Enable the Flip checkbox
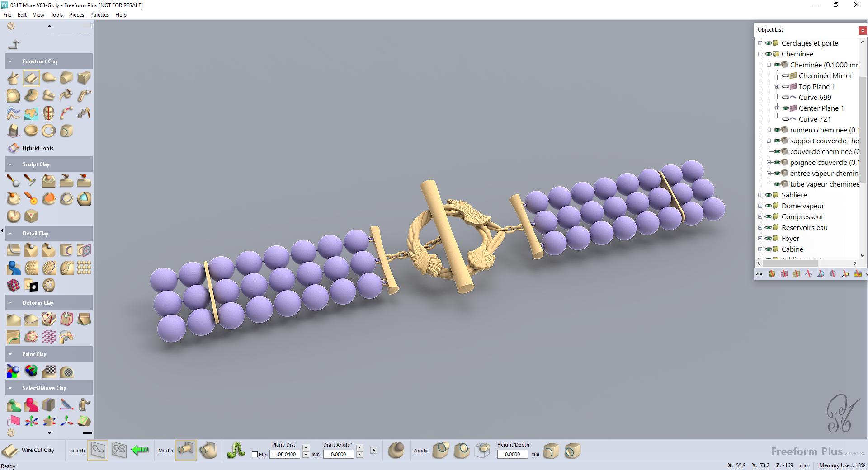The height and width of the screenshot is (470, 868). [255, 455]
